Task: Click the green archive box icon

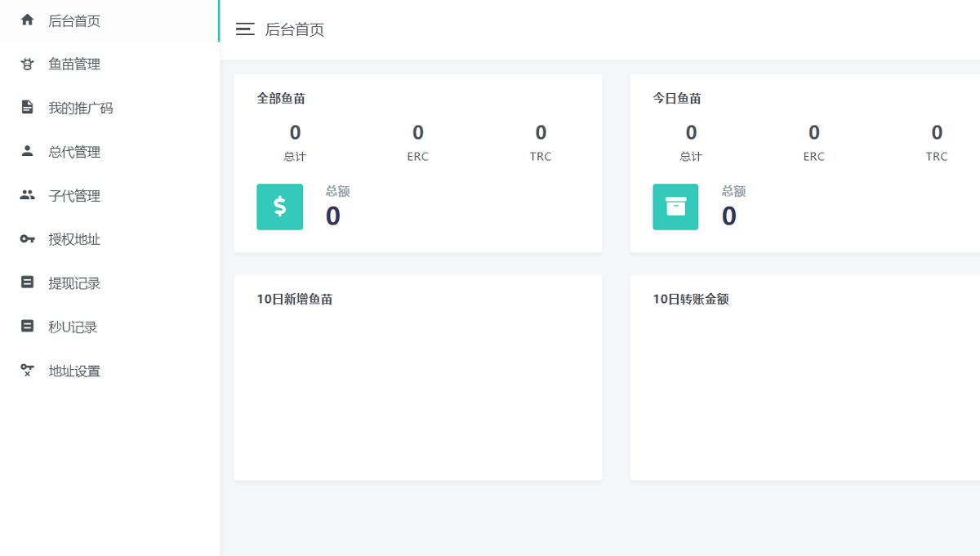Action: [675, 207]
